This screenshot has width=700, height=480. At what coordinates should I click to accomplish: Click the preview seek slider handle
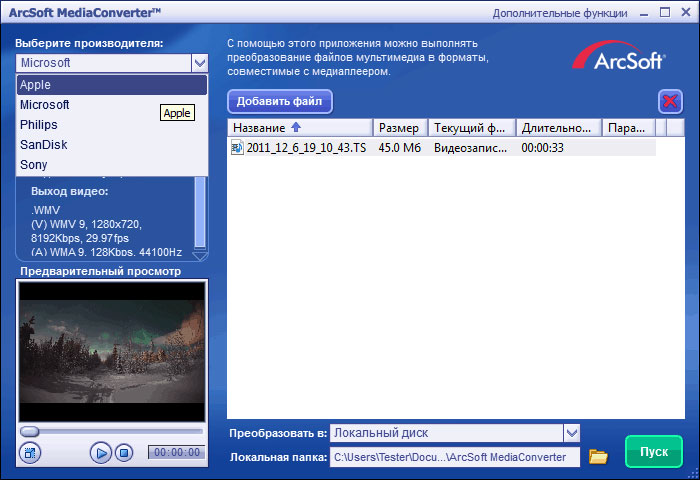pos(30,431)
